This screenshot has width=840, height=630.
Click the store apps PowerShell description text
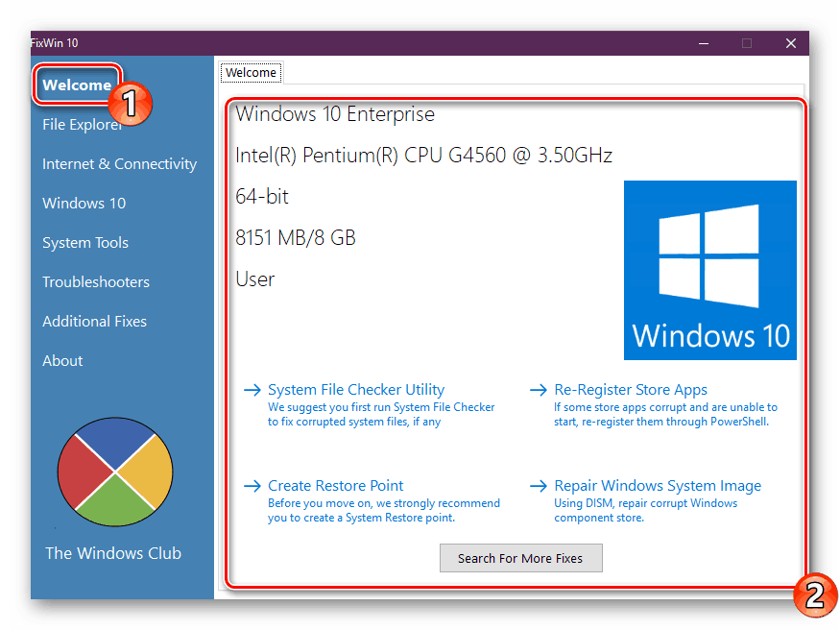tap(665, 415)
